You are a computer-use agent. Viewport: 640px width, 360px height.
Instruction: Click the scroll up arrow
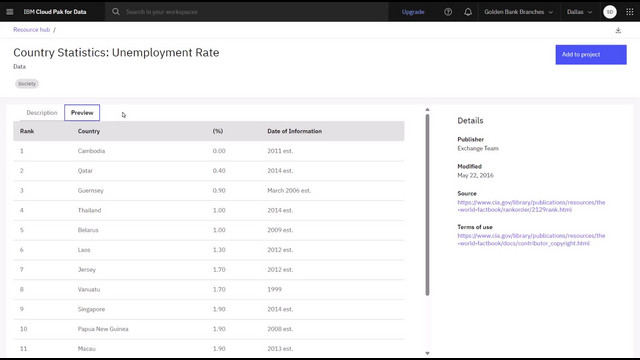427,109
